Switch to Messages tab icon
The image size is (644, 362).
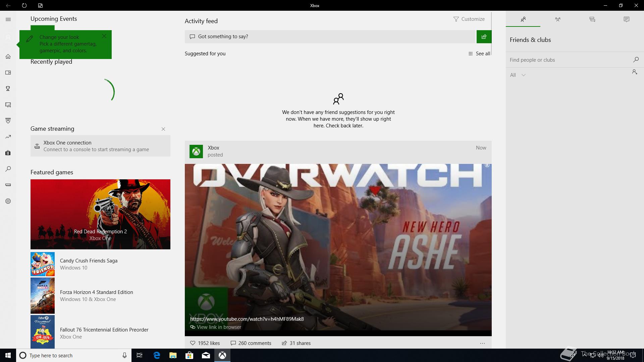coord(592,19)
